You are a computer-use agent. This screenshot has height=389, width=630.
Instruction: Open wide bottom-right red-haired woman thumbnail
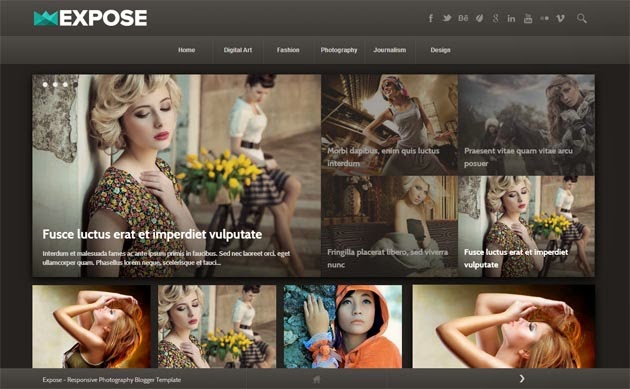pyautogui.click(x=504, y=326)
